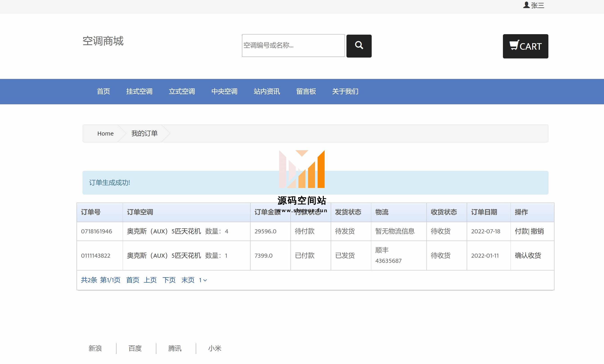Screen dimensions: 604x364
Task: Open the page number dropdown showing 1
Action: 203,280
